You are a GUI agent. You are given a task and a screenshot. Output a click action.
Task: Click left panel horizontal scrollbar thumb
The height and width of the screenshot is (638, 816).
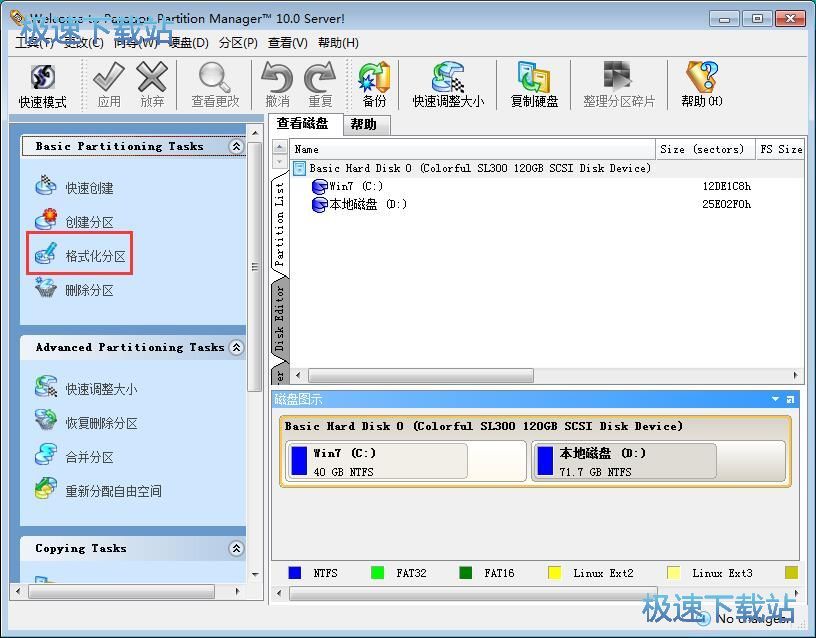(x=121, y=592)
